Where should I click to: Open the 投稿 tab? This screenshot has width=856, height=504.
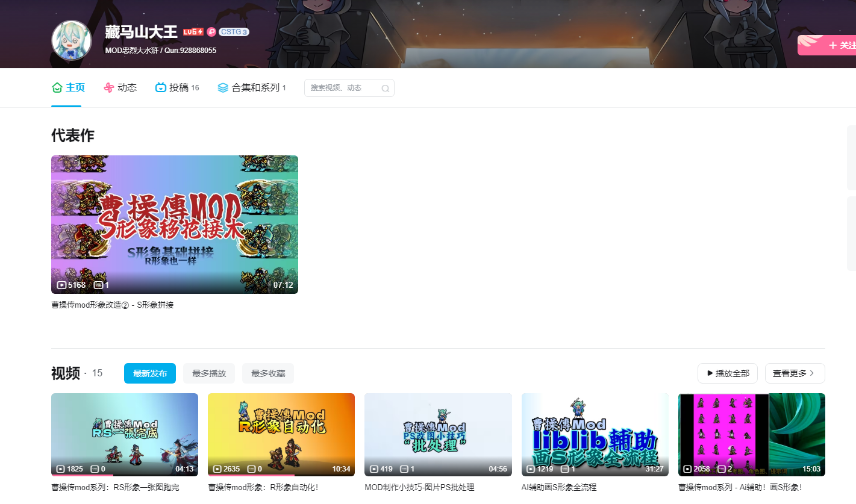point(178,88)
